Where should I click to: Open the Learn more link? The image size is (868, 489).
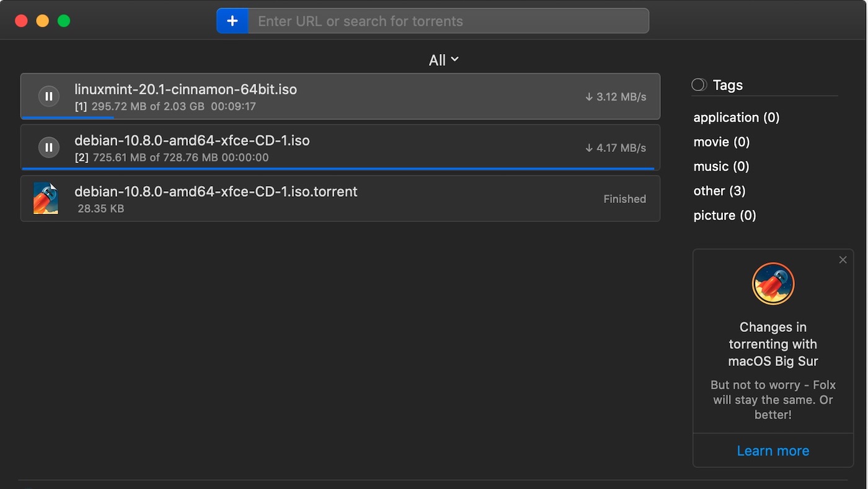pyautogui.click(x=773, y=451)
